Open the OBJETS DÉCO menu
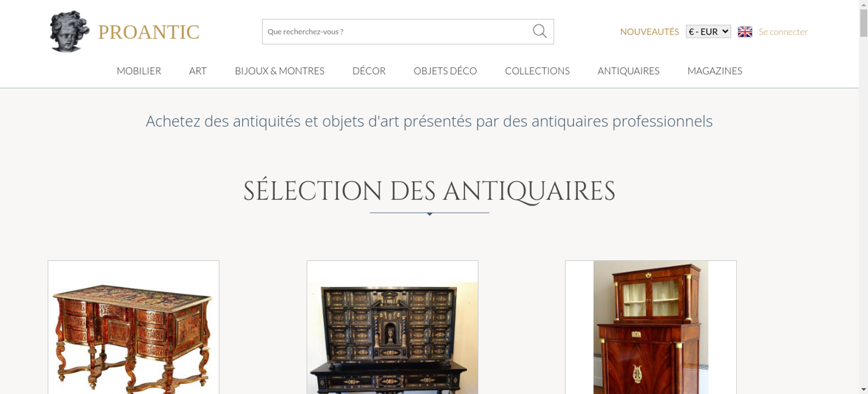Image resolution: width=868 pixels, height=394 pixels. click(445, 71)
